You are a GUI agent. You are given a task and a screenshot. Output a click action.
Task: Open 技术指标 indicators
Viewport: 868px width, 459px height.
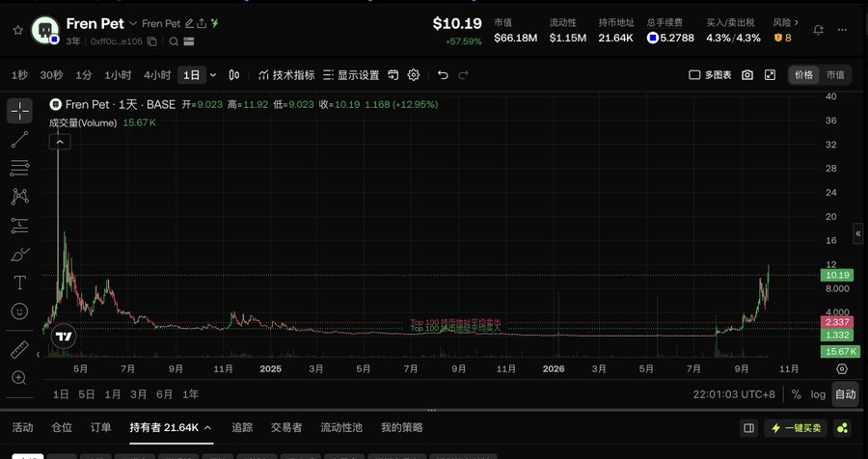click(286, 75)
